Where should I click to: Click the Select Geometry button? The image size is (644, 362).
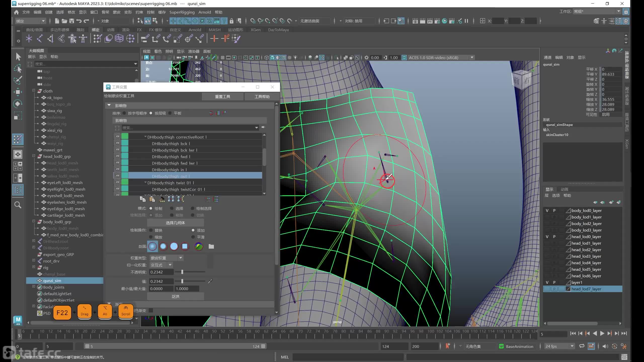coord(175,223)
